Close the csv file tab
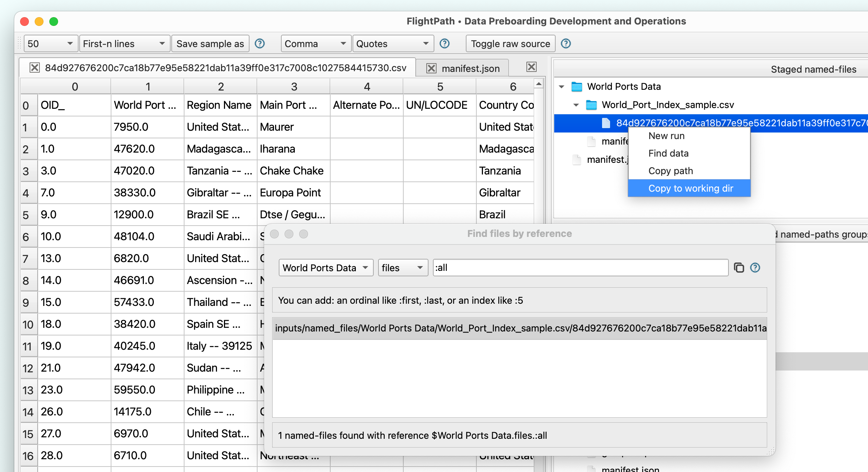This screenshot has height=472, width=868. click(35, 68)
